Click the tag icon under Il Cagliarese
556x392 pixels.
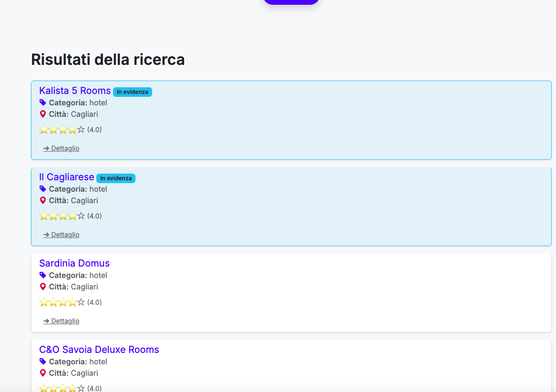click(x=43, y=189)
